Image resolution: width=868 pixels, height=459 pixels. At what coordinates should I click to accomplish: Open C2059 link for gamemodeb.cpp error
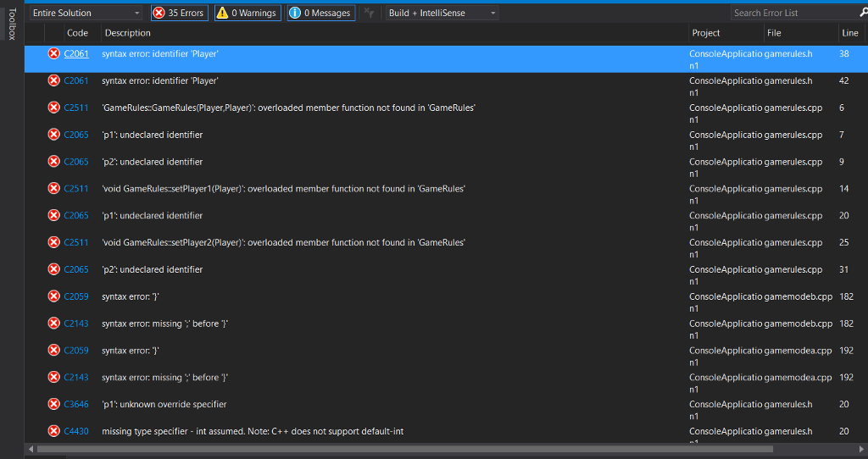pyautogui.click(x=76, y=296)
